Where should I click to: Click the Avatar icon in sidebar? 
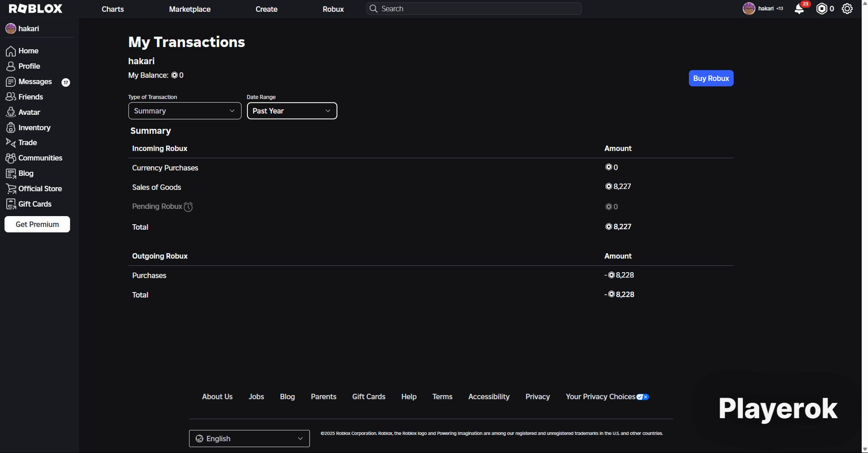click(11, 112)
